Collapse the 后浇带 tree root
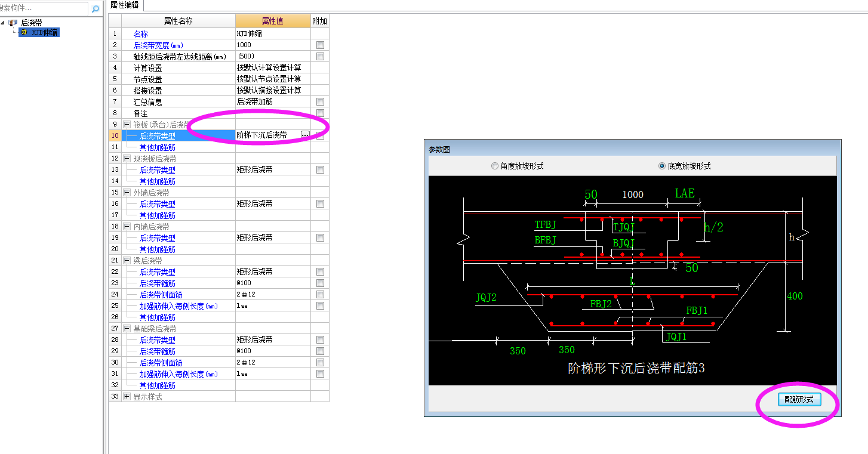Screen dimensions: 868x454 [x=4, y=23]
